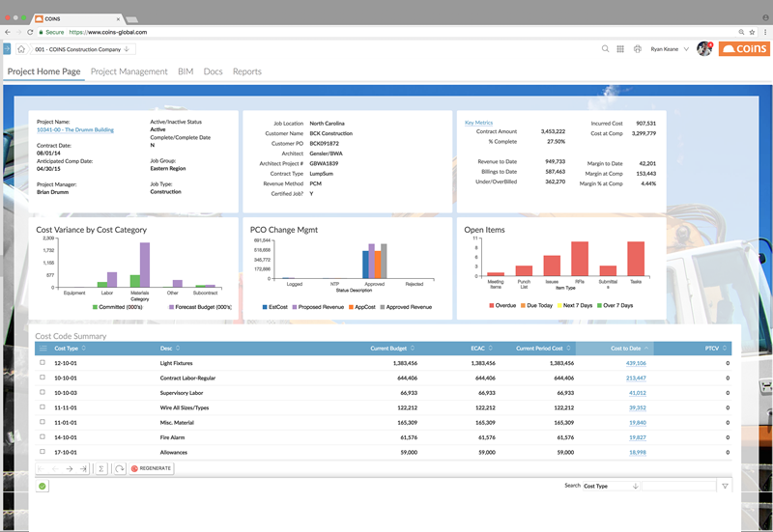Viewport: 773px width, 532px height.
Task: Go to previous table page arrow
Action: [55, 469]
